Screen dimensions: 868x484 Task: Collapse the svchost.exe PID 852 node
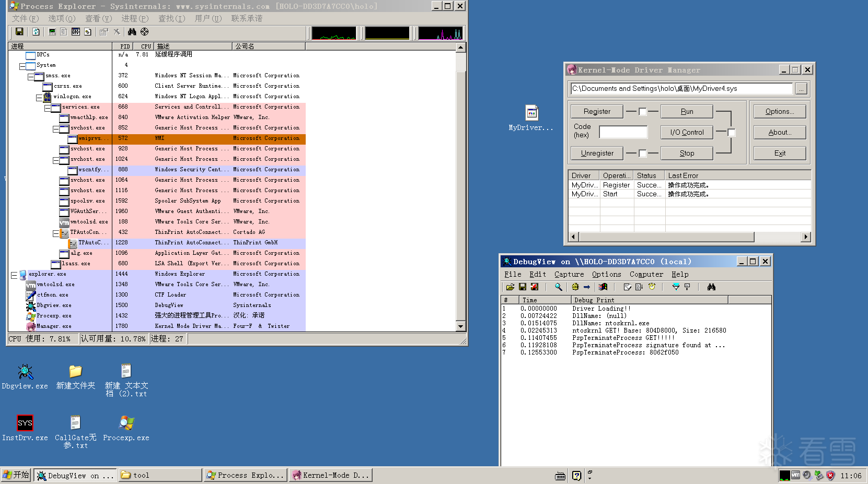point(56,128)
